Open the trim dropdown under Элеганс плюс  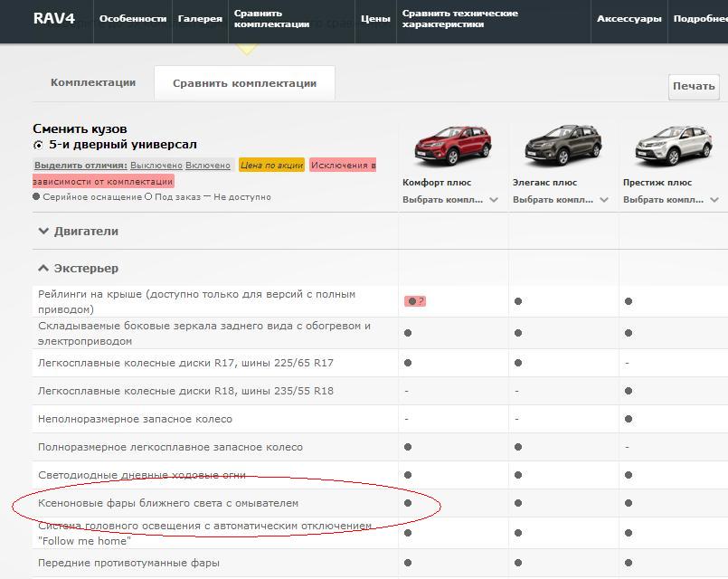point(561,200)
